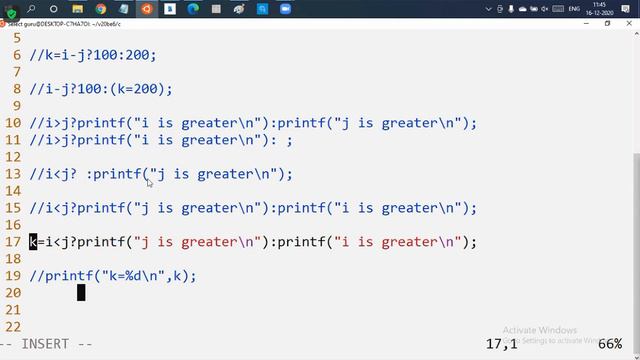Click the 17,1 cursor position indicator
The width and height of the screenshot is (640, 360).
(x=502, y=344)
